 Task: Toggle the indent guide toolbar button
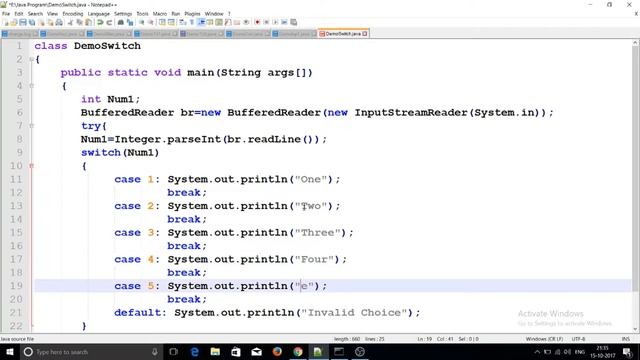201,22
